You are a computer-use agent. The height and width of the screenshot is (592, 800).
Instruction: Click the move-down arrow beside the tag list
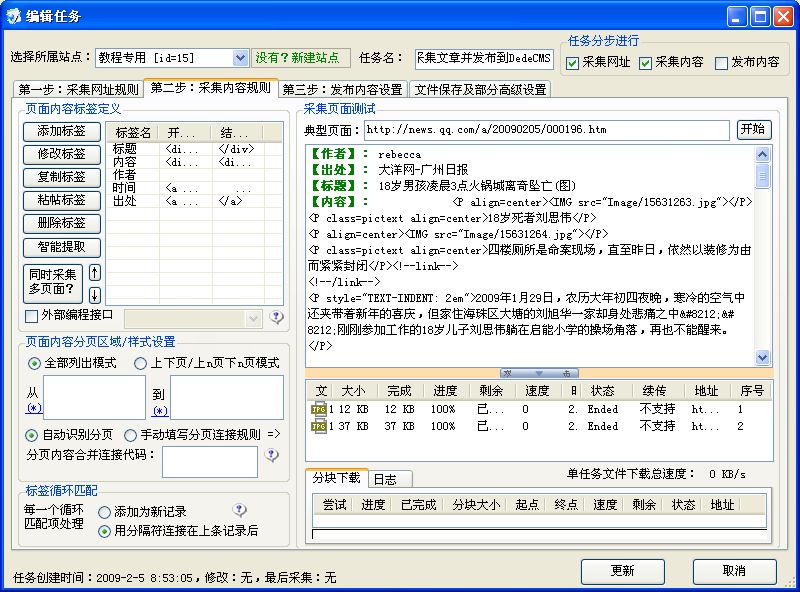point(95,294)
